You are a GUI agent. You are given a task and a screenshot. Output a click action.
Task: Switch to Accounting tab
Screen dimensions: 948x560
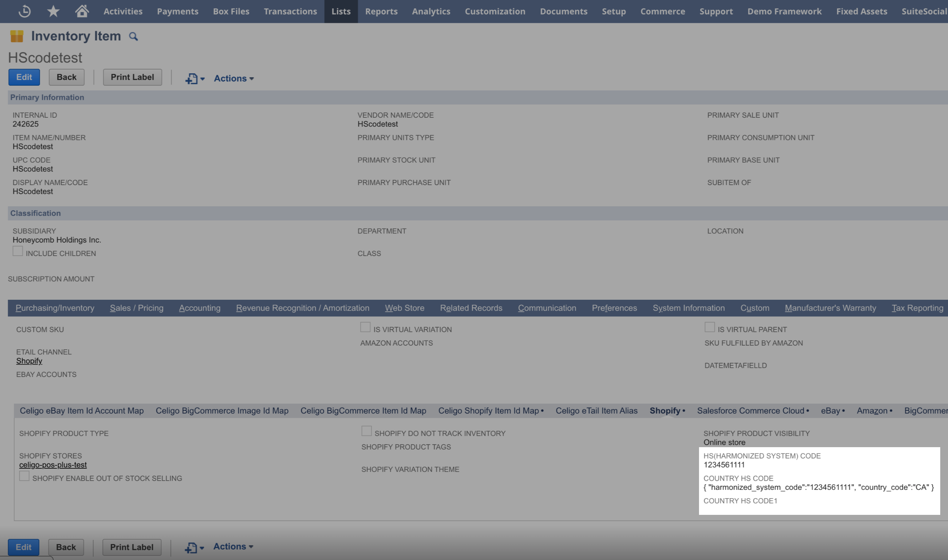200,308
